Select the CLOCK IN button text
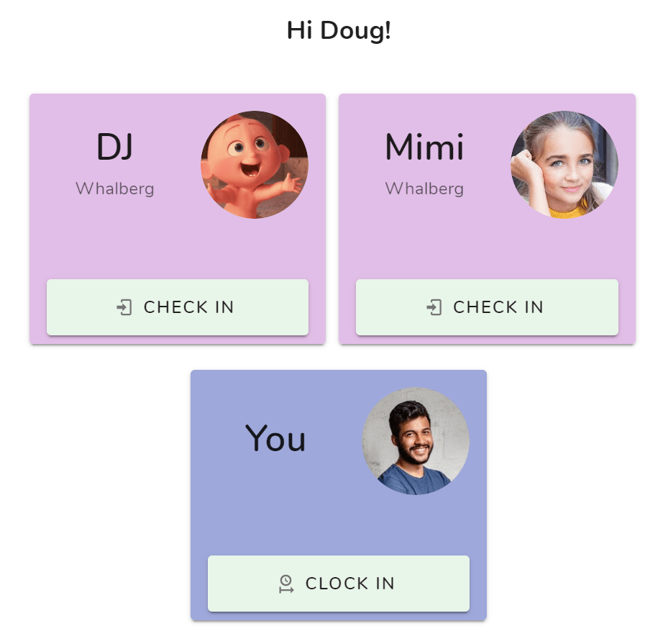The height and width of the screenshot is (644, 663). click(x=350, y=584)
